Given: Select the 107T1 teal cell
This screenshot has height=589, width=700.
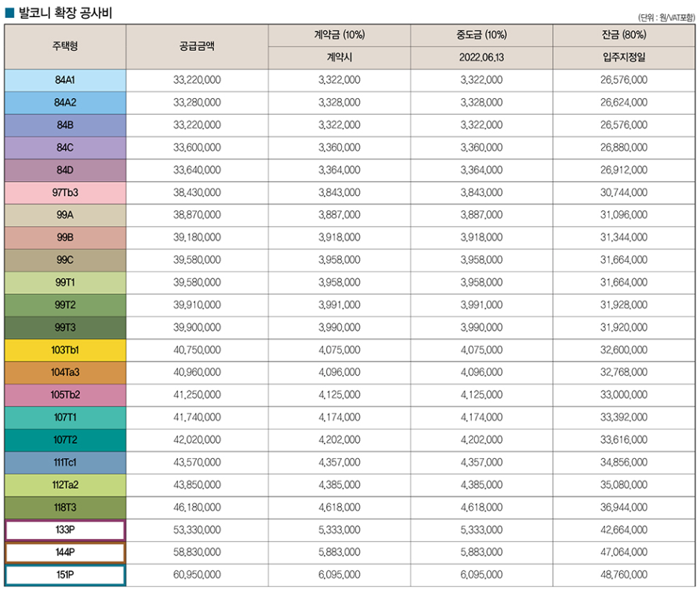Looking at the screenshot, I should click(65, 418).
